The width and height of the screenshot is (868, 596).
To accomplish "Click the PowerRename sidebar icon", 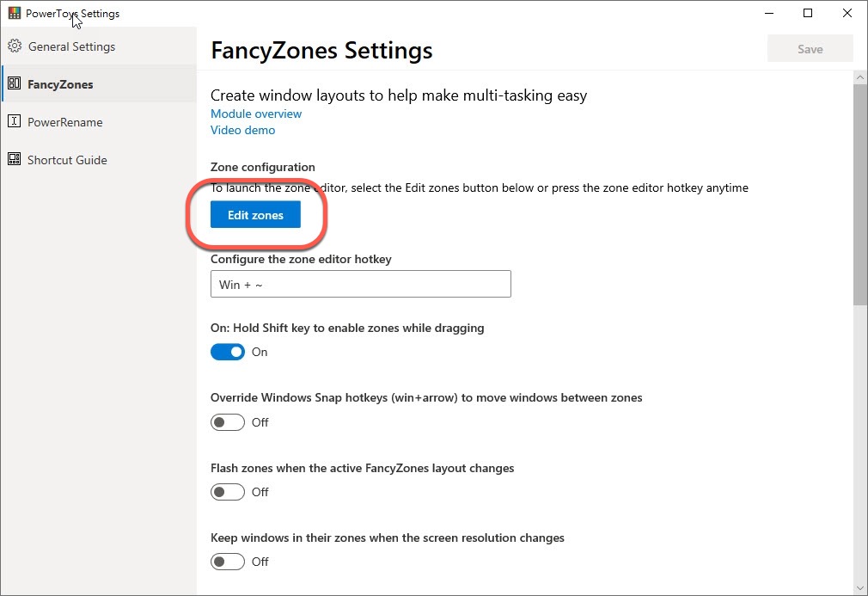I will 14,122.
